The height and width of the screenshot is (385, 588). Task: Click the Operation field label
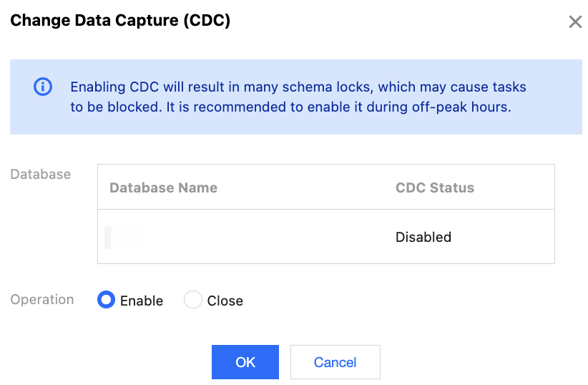(42, 300)
